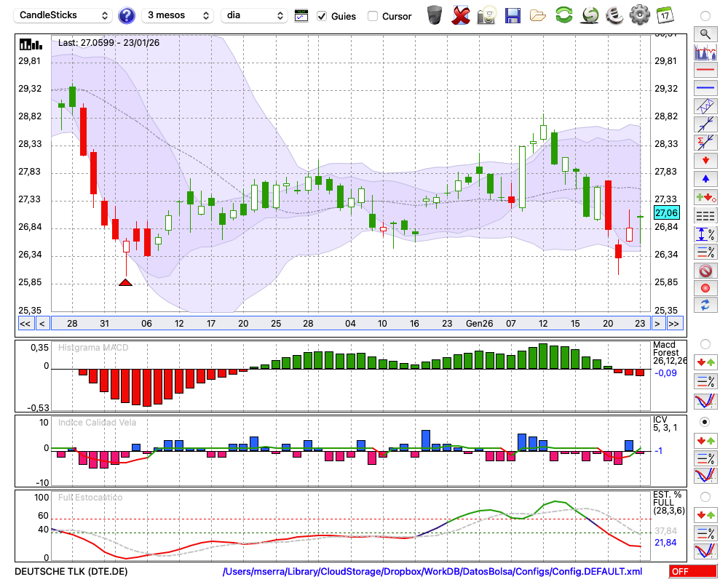728x582 pixels.
Task: Select the trend line tool
Action: [x=705, y=124]
